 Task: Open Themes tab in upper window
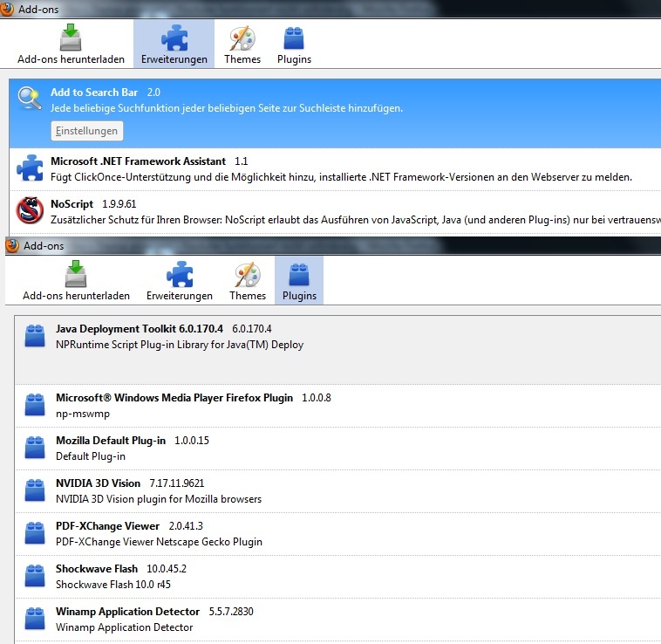click(242, 44)
